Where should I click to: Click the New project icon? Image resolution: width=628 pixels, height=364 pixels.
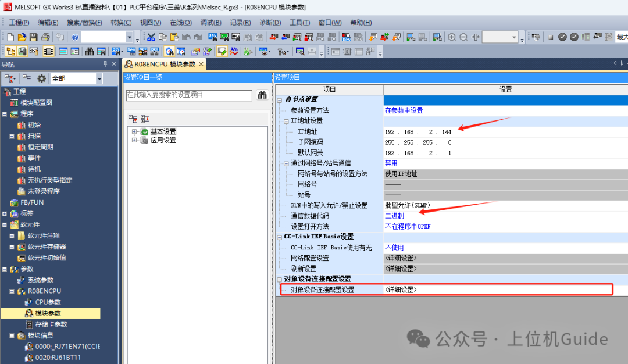(x=10, y=37)
